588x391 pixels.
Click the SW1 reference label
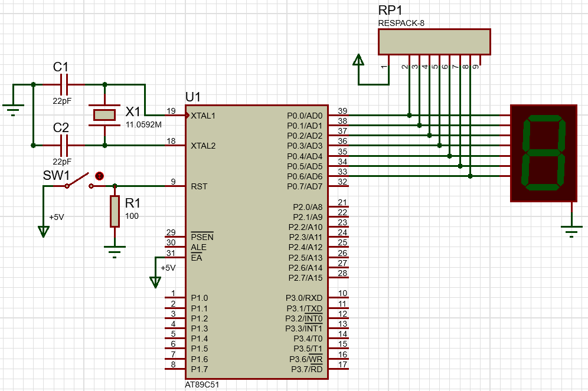pyautogui.click(x=56, y=175)
